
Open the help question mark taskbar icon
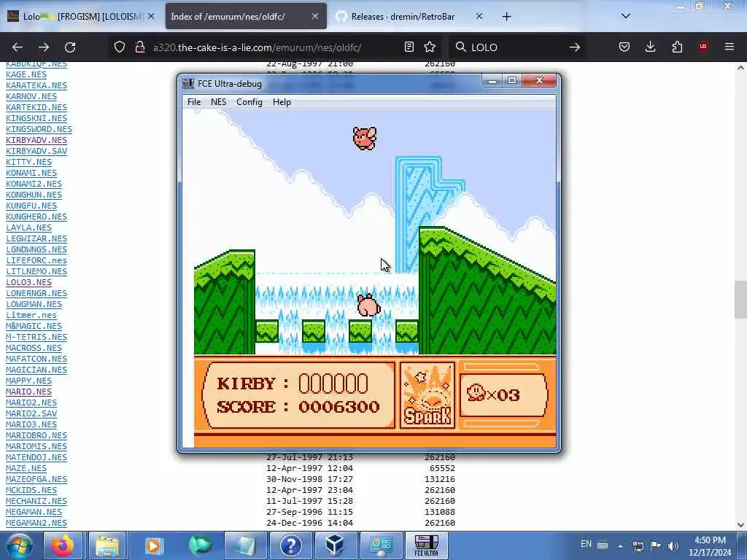[x=290, y=545]
